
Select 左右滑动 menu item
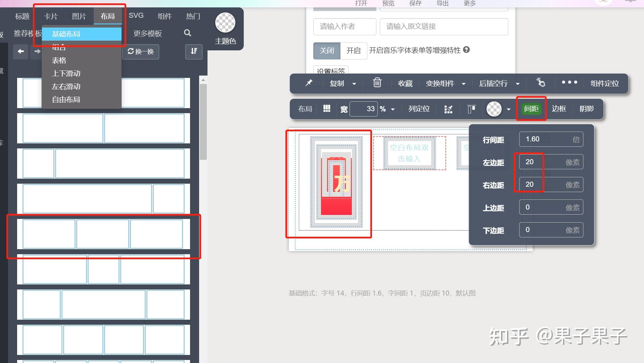tap(82, 87)
